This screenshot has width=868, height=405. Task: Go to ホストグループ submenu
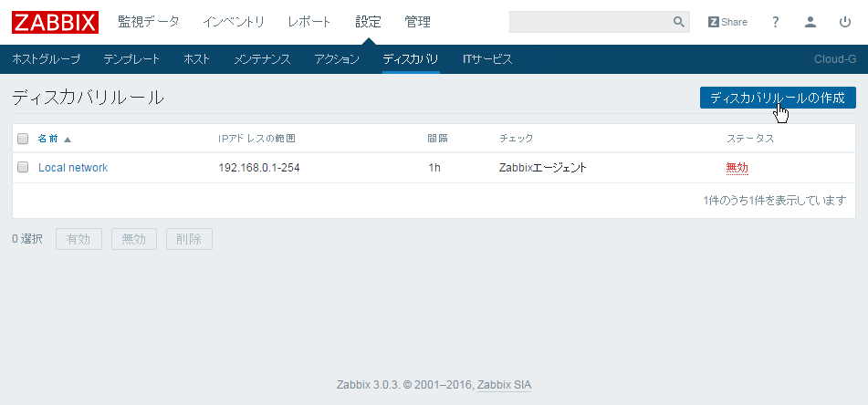point(46,59)
